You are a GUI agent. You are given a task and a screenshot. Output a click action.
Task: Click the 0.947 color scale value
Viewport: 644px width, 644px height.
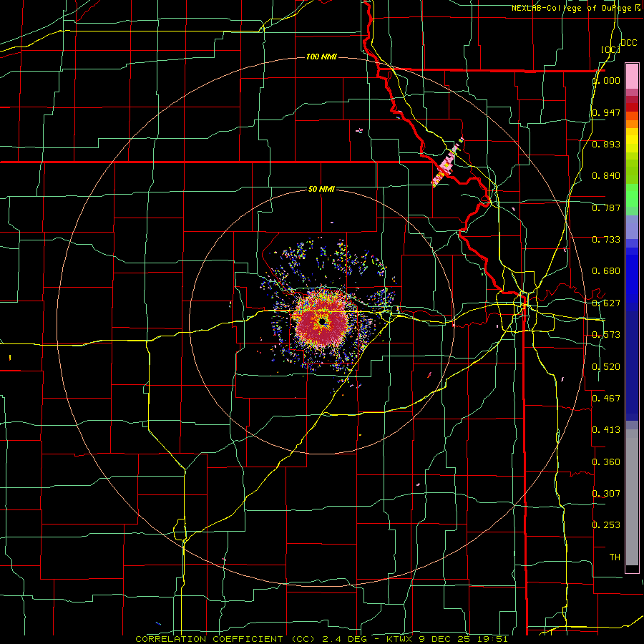[x=606, y=112]
